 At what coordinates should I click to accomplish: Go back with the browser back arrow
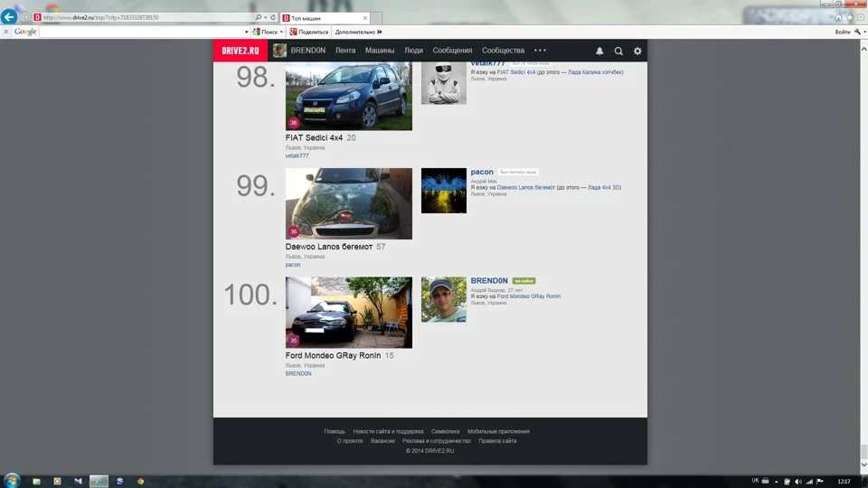point(9,16)
